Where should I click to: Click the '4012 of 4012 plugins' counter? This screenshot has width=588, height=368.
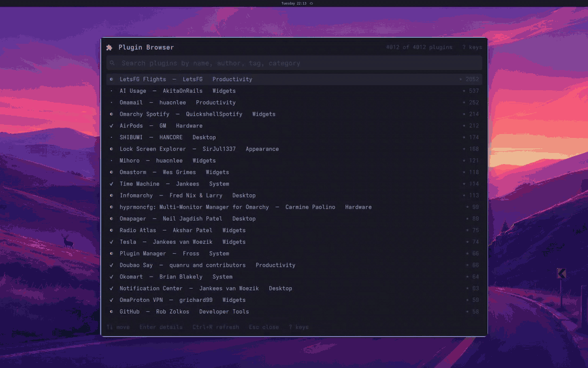point(419,47)
